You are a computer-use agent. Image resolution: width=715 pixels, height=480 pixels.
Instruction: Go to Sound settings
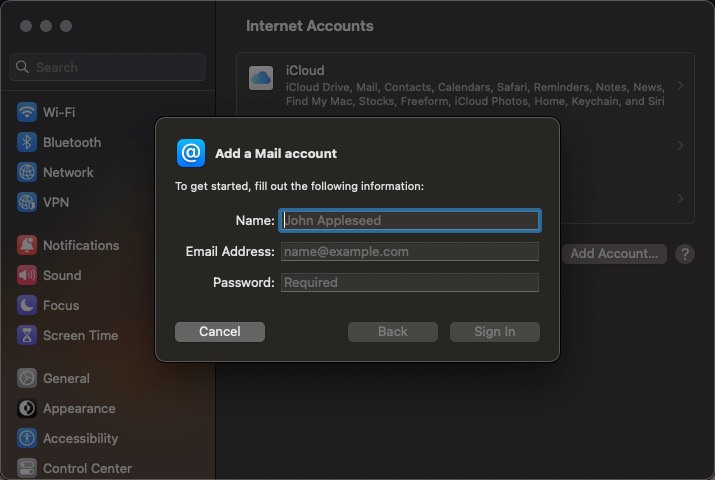tap(62, 275)
